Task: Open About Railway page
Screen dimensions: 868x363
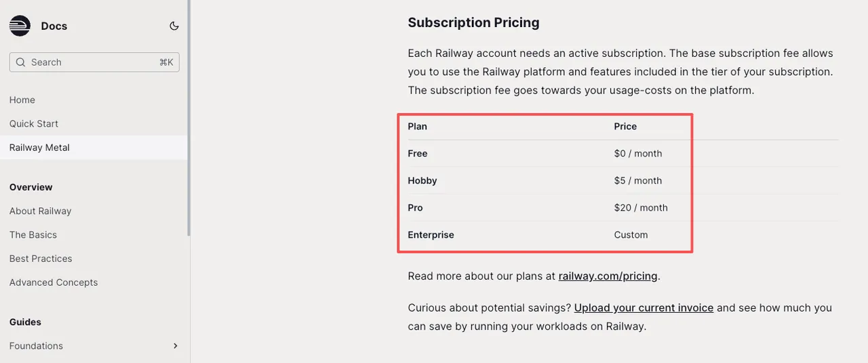Action: pyautogui.click(x=40, y=211)
